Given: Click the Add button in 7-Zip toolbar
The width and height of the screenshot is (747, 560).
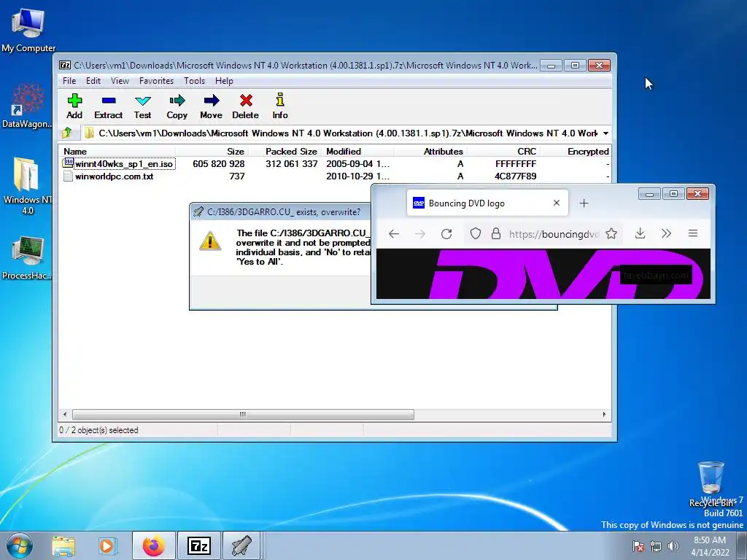Looking at the screenshot, I should tap(74, 106).
